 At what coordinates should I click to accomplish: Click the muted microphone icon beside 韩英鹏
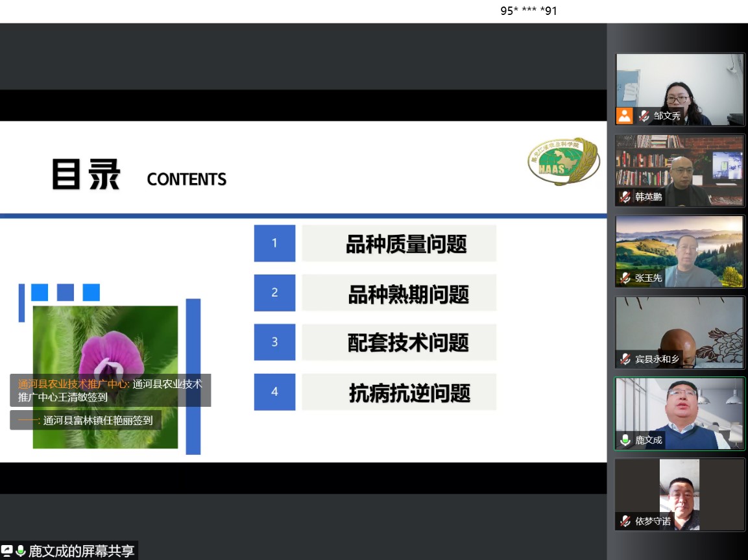click(x=625, y=197)
